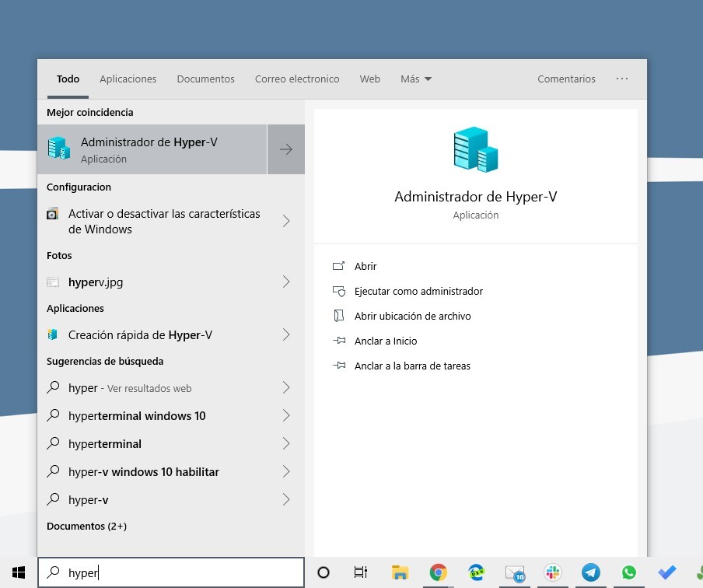Open Google Chrome from the taskbar

(x=438, y=572)
